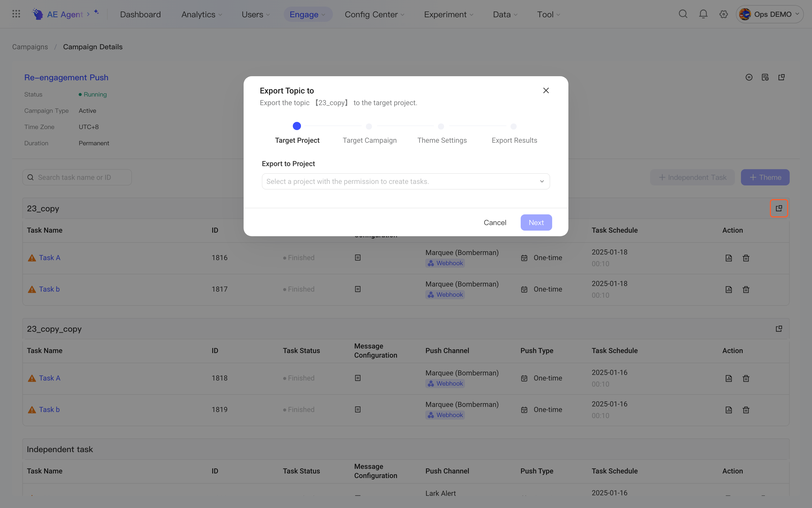812x508 pixels.
Task: Expand the Config Center menu
Action: pyautogui.click(x=375, y=14)
